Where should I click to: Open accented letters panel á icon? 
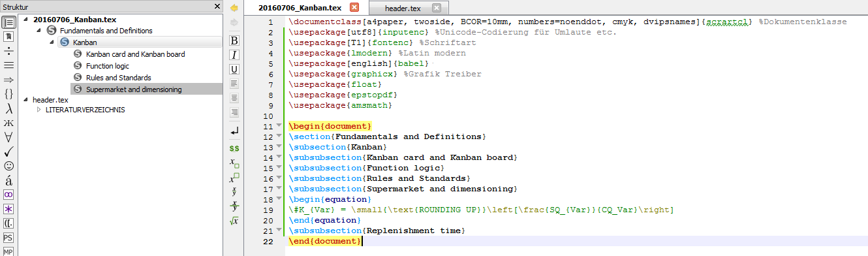point(9,180)
